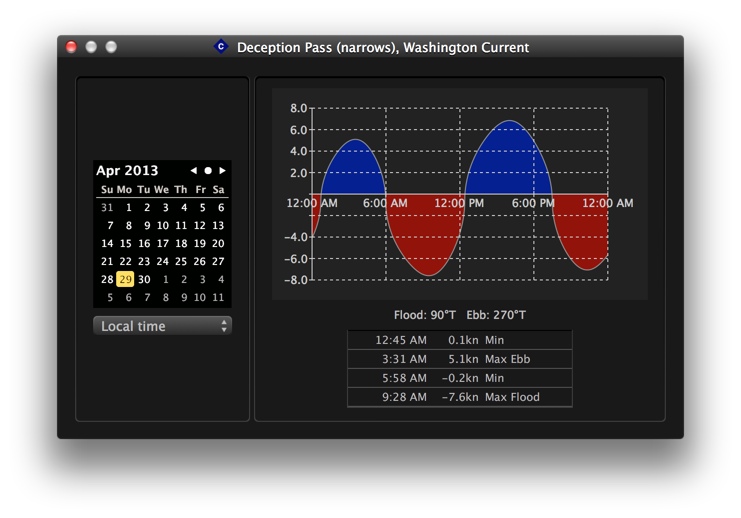
Task: Select April 1 in calendar
Action: click(129, 207)
